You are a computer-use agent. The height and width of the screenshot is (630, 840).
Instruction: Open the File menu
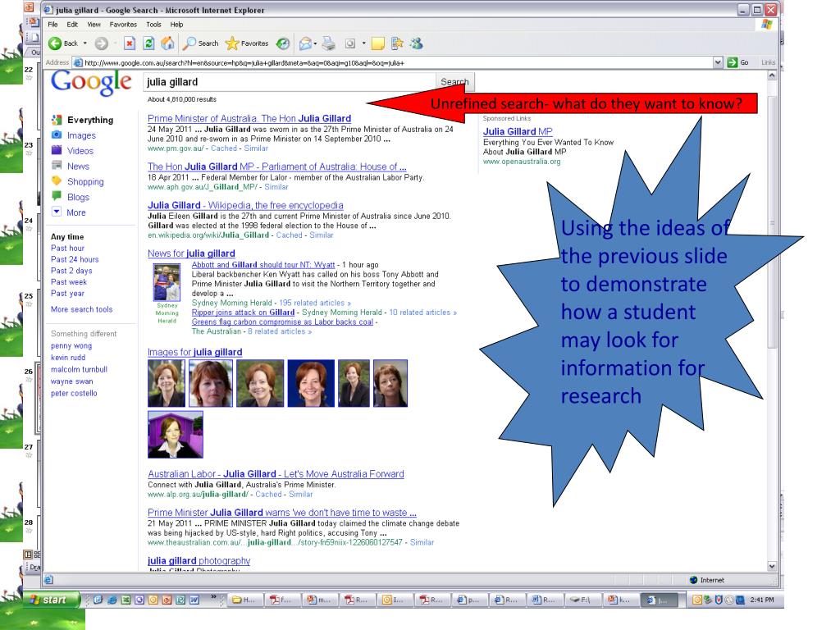tap(53, 24)
